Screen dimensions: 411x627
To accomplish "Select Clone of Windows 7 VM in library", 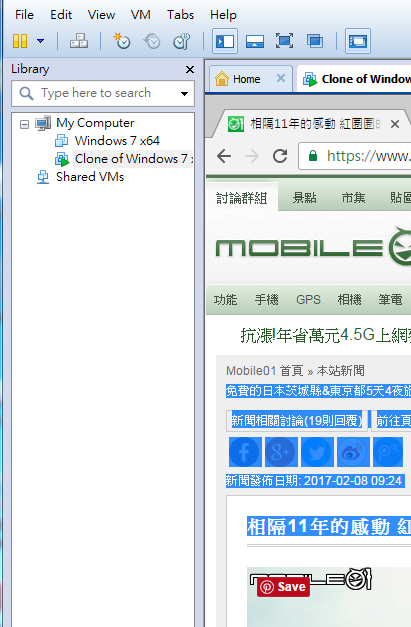I will [134, 159].
